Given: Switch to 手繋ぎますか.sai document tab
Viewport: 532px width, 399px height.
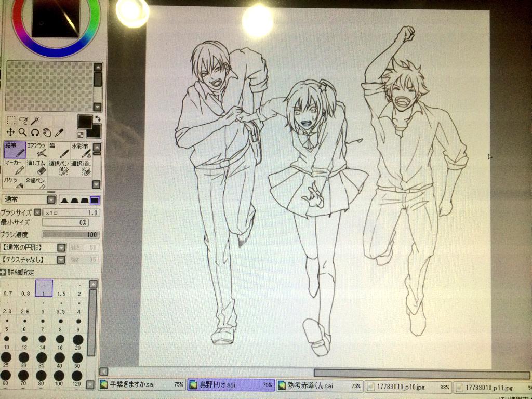Looking at the screenshot, I should pos(142,384).
